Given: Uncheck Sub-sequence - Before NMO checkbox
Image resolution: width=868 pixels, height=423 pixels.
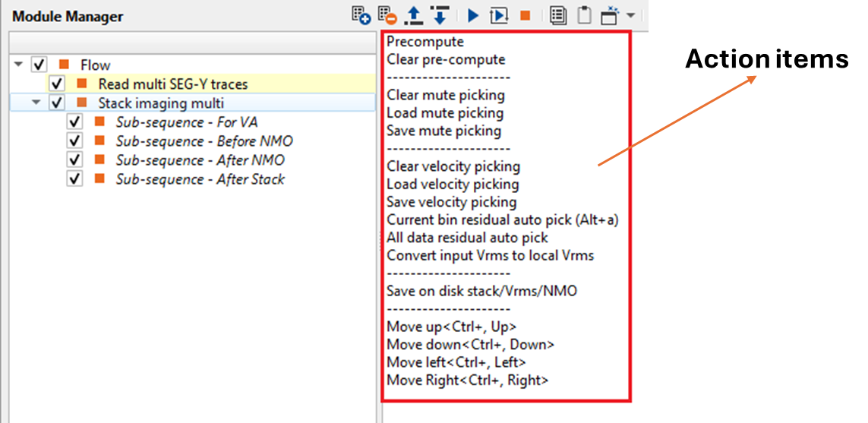Looking at the screenshot, I should (74, 141).
